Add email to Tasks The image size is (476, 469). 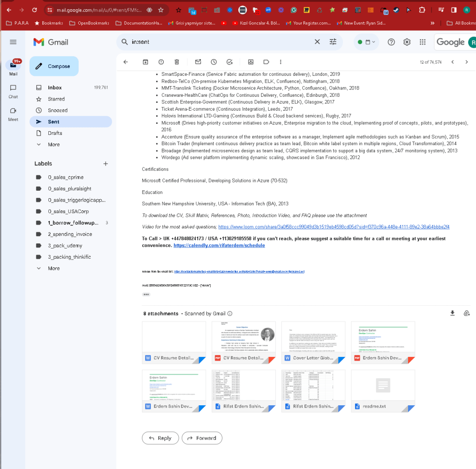point(230,62)
